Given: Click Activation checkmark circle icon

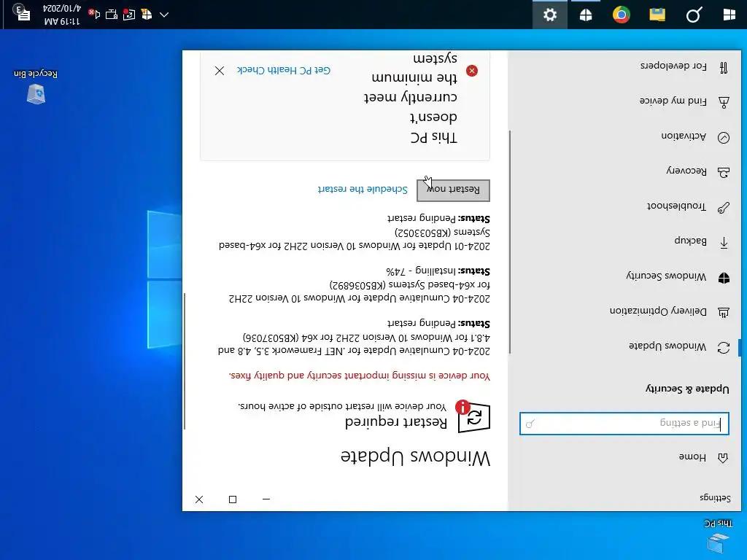Looking at the screenshot, I should pos(724,138).
